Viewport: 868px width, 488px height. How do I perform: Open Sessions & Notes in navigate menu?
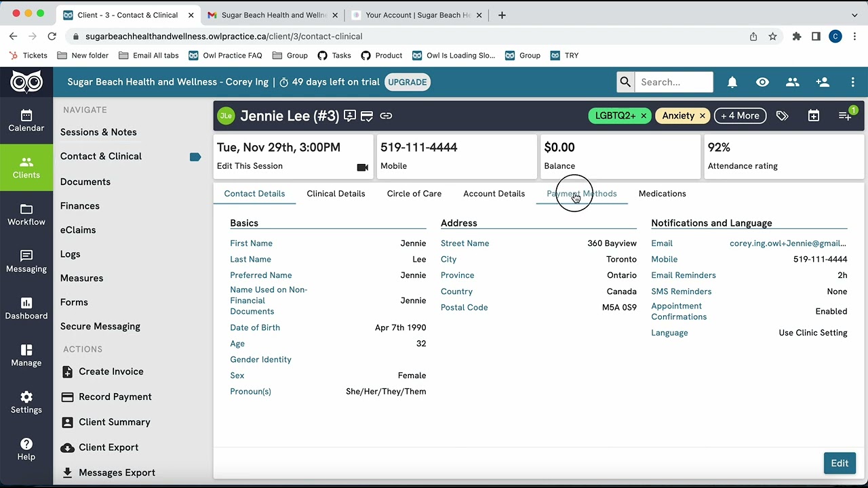[x=98, y=132]
